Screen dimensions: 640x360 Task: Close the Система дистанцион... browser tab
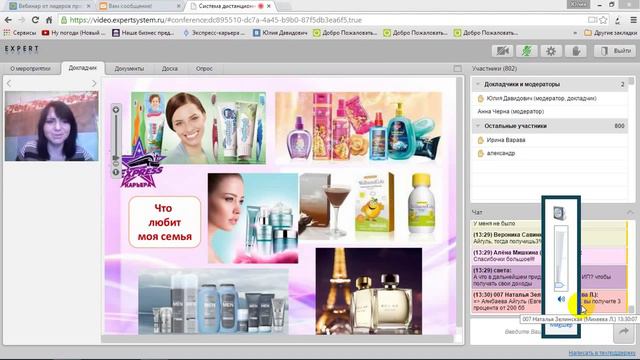point(269,6)
